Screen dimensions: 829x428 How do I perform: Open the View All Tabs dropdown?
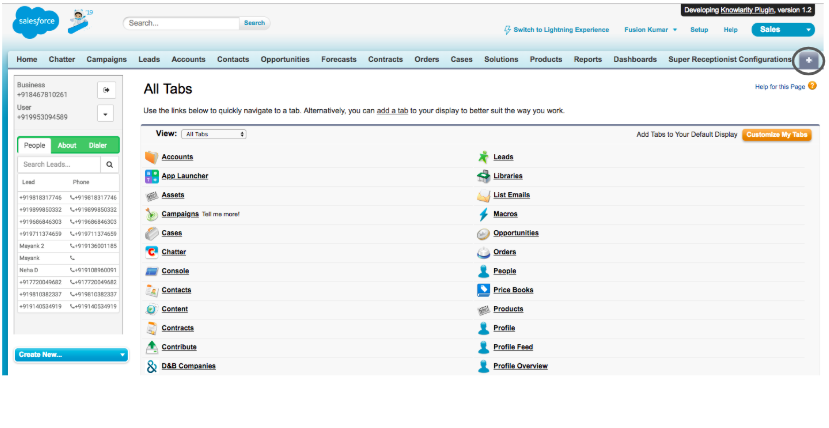[x=214, y=134]
